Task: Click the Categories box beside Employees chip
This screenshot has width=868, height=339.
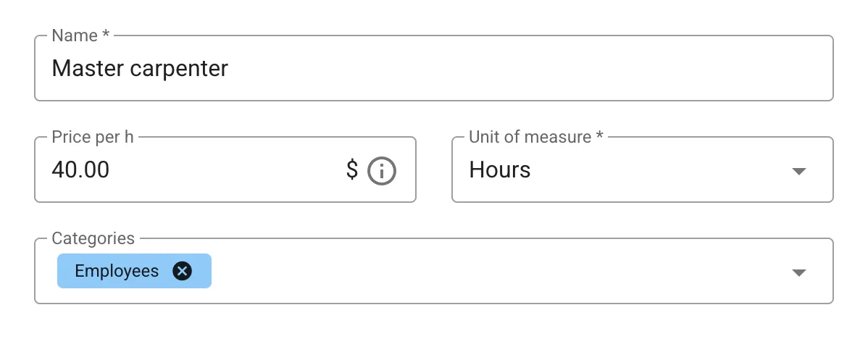Action: (x=498, y=271)
